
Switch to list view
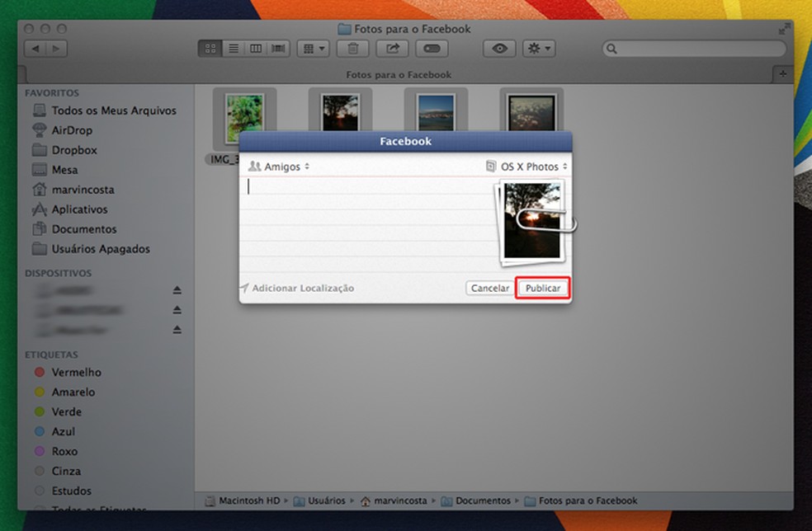coord(234,49)
